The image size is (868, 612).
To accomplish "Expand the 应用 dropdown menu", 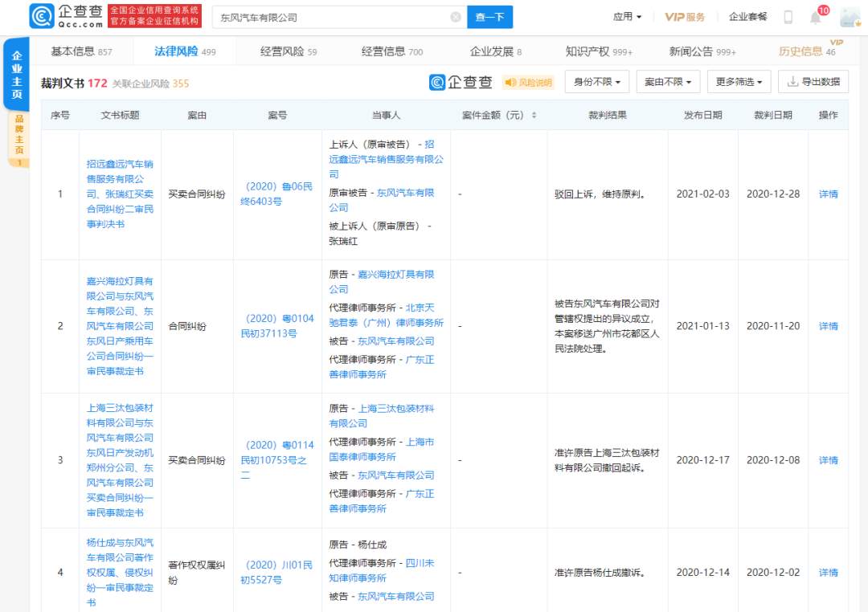I will pyautogui.click(x=627, y=17).
